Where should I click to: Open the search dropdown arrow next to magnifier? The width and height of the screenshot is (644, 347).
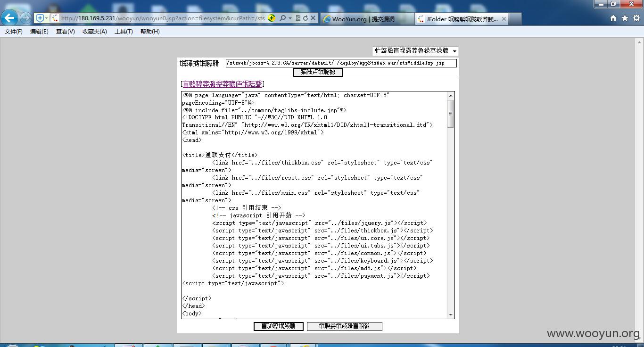290,18
